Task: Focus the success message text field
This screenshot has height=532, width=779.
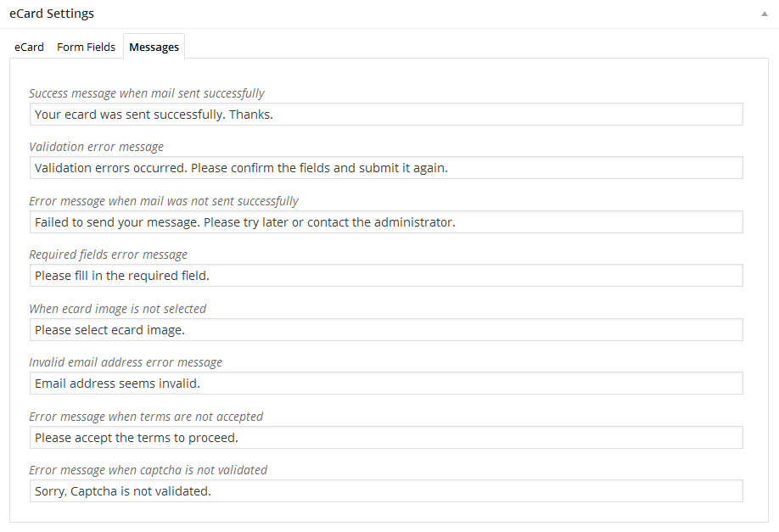Action: 386,115
